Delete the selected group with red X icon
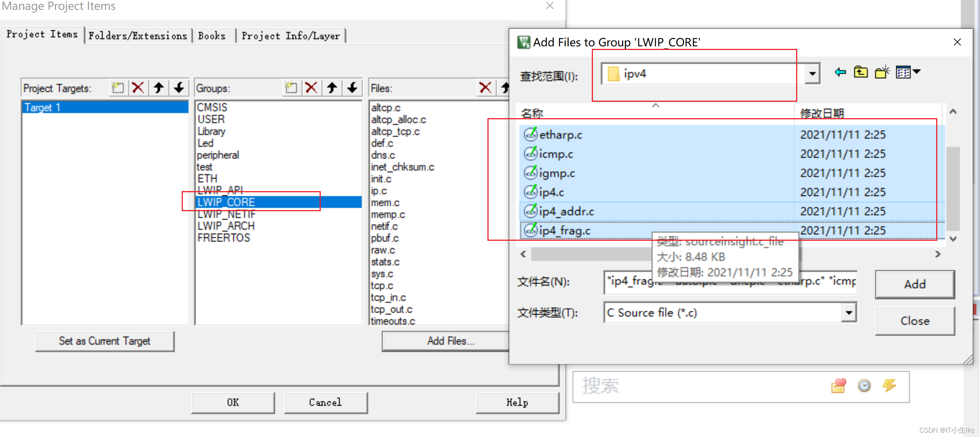The height and width of the screenshot is (437, 980). coord(312,88)
